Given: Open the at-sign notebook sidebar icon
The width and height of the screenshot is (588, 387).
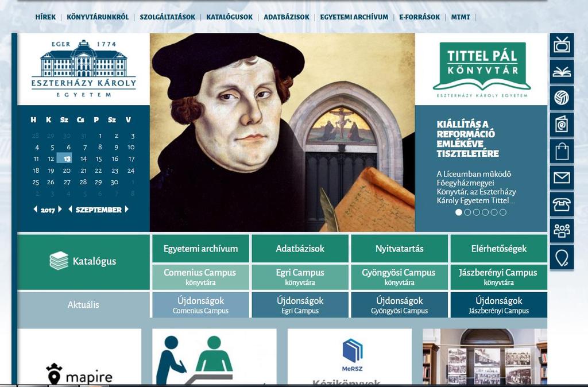Looking at the screenshot, I should (562, 125).
